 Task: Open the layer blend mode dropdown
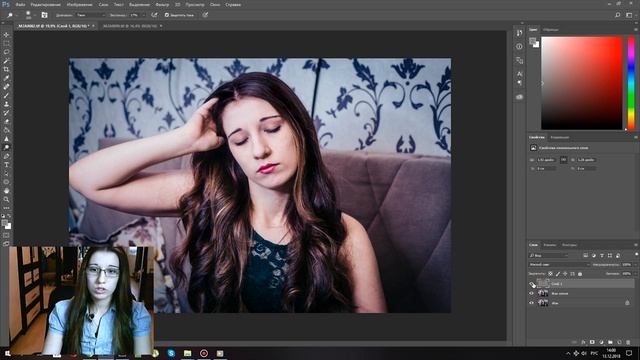pos(559,264)
